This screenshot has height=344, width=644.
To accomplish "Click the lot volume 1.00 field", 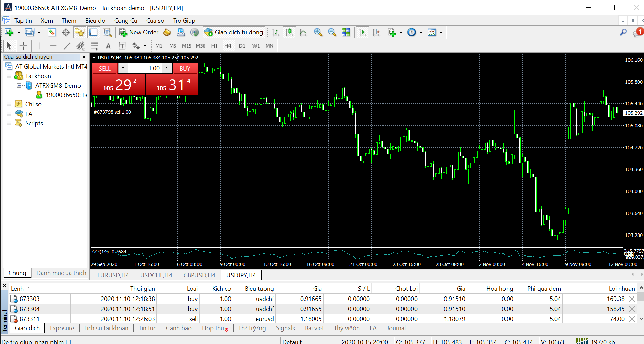I will tap(145, 68).
